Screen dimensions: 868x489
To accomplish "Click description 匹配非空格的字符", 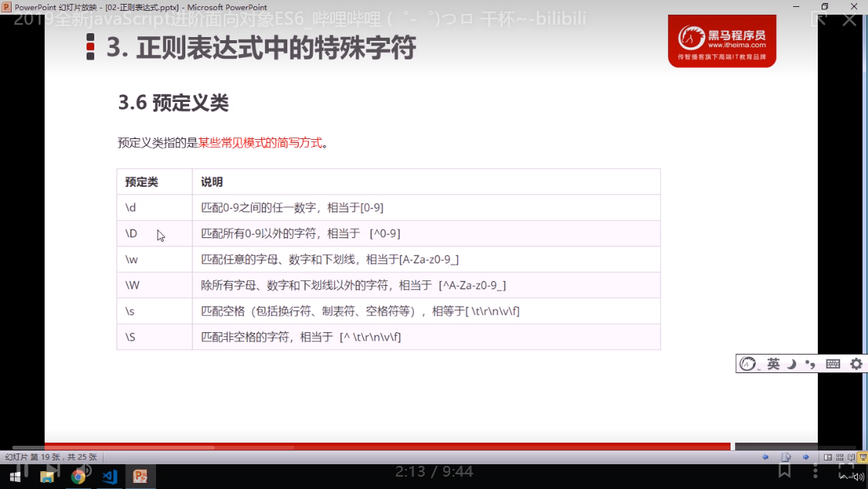I will tap(245, 337).
